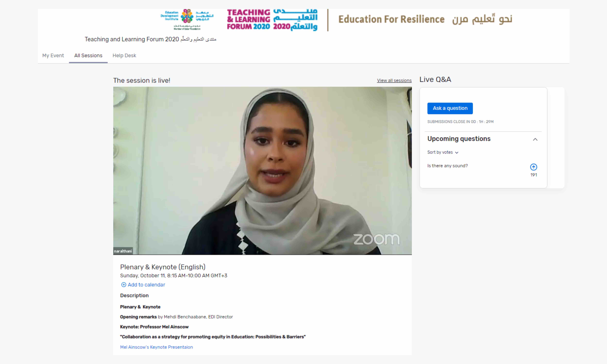
Task: Open the Help Desk tab
Action: [x=124, y=55]
